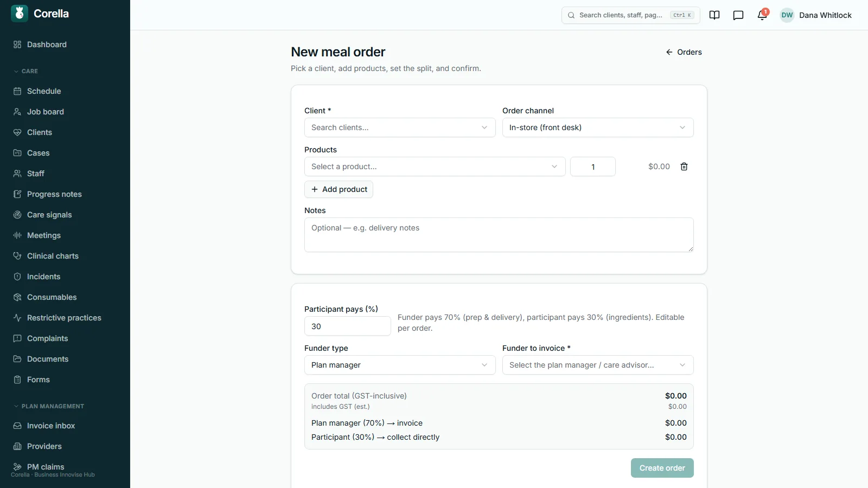The image size is (868, 488).
Task: Click the Cases folder icon
Action: point(17,153)
